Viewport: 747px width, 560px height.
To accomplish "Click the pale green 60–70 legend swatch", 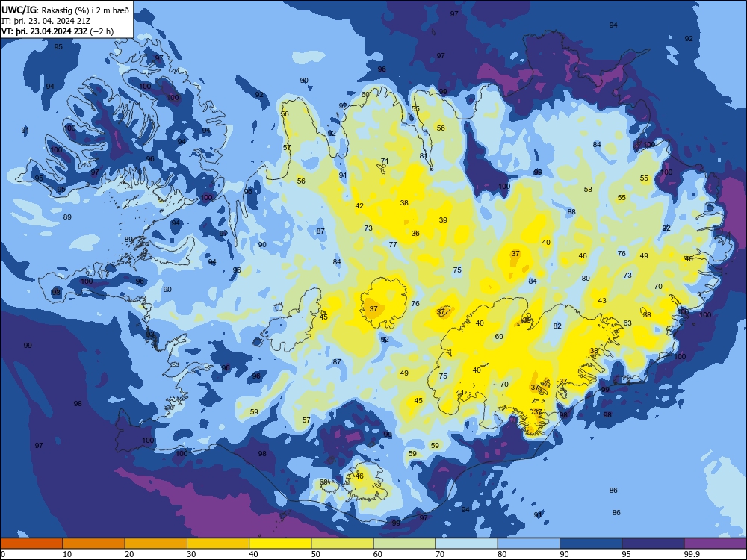I will (x=404, y=544).
